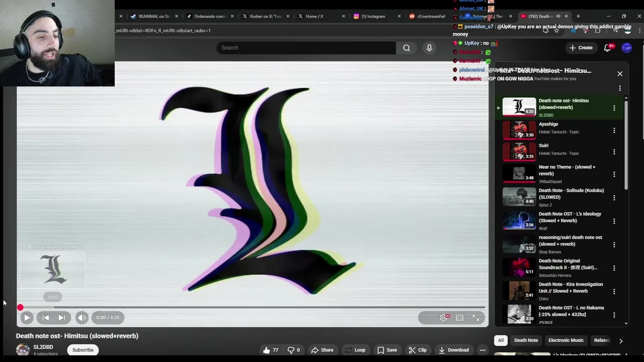Show more filter chips with arrow
The width and height of the screenshot is (644, 362).
tap(621, 341)
